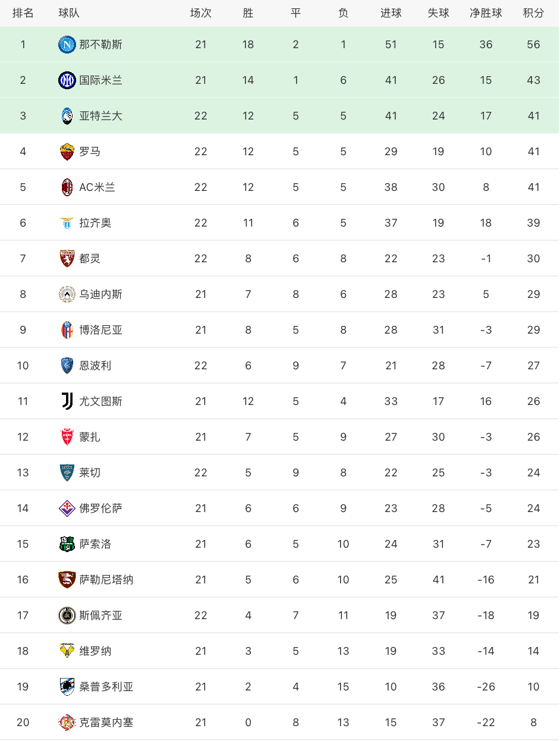Click the Fiorentina (佛罗伦萨) crest icon
Viewport: 560px width, 741px height.
(x=67, y=508)
